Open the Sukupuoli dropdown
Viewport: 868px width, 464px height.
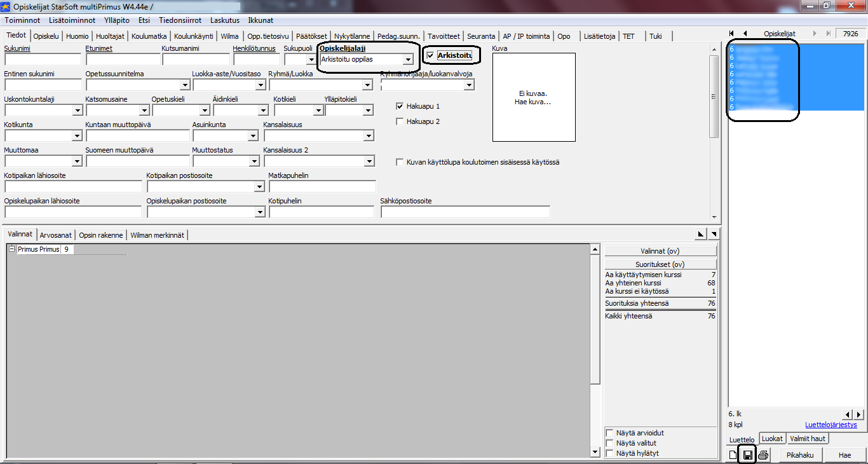[x=311, y=60]
